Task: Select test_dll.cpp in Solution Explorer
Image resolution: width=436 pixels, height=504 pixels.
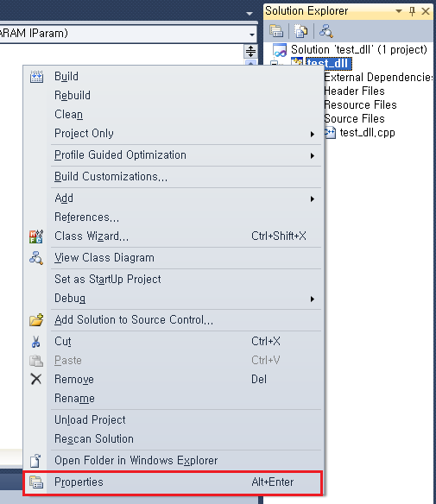Action: [x=367, y=132]
